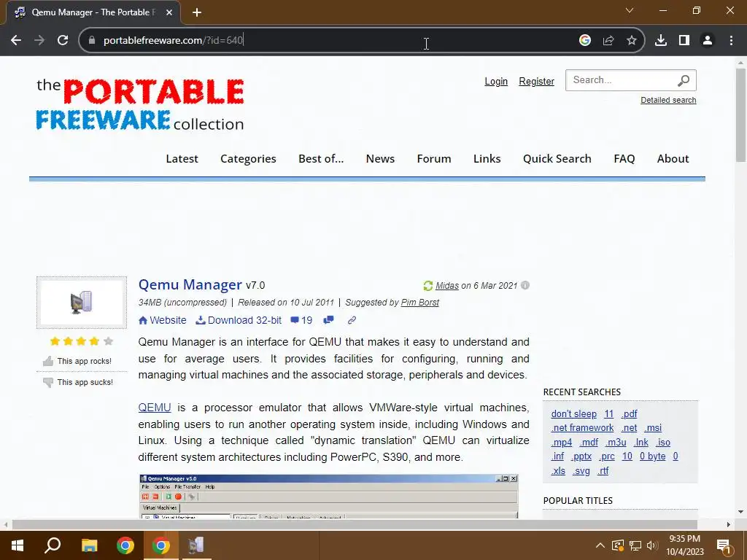Click the Qemu Manager screenshot image
The height and width of the screenshot is (560, 747).
[328, 496]
